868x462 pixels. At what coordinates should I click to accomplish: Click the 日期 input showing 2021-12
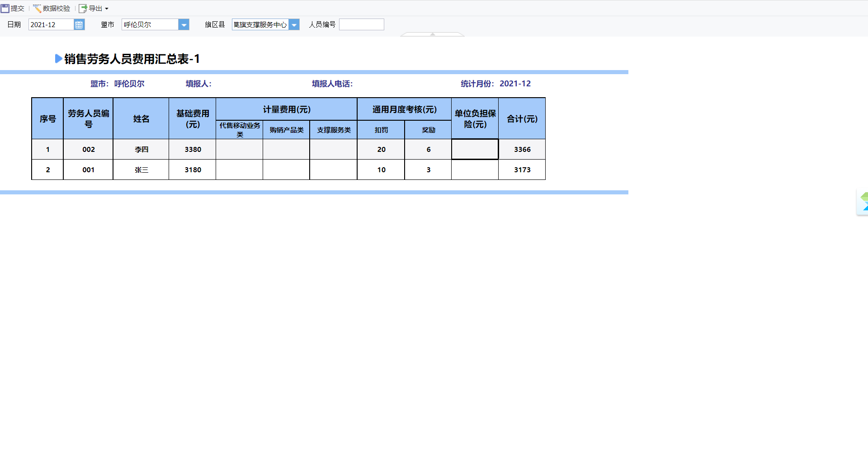tap(51, 24)
